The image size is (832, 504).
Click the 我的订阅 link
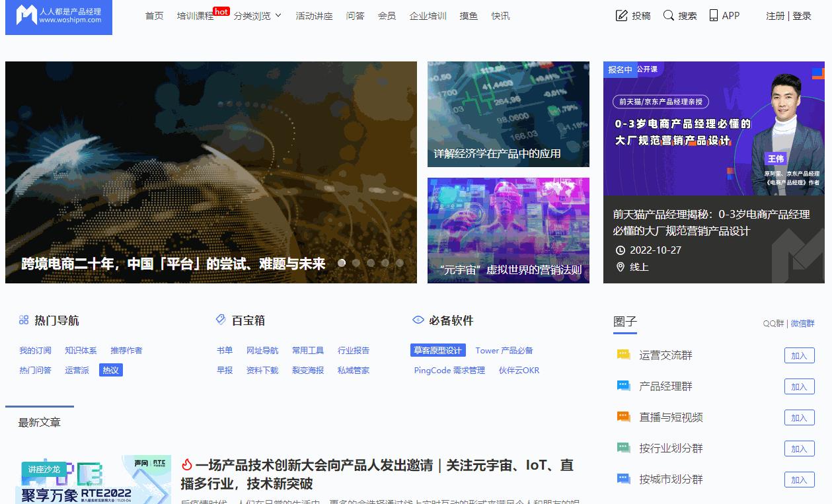[x=35, y=350]
